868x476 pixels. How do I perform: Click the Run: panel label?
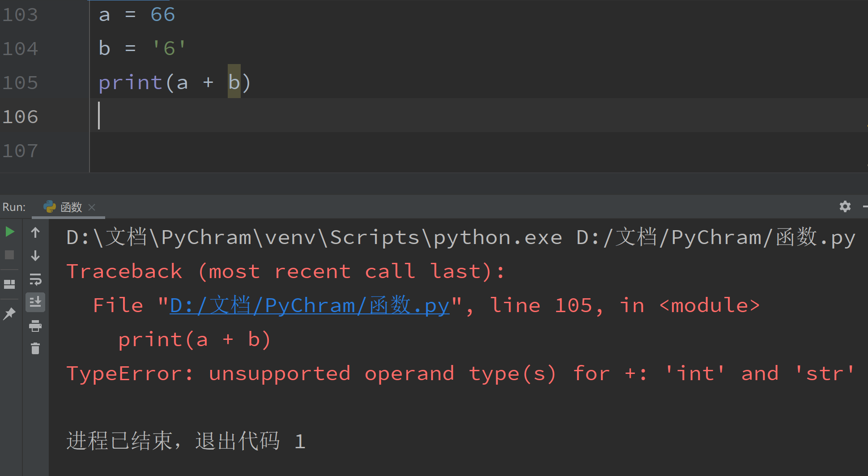14,207
